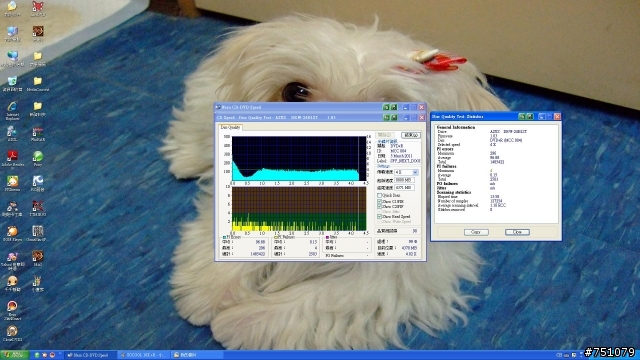Switch to the third taskbar window button
This screenshot has width=640, height=360.
coord(196,355)
